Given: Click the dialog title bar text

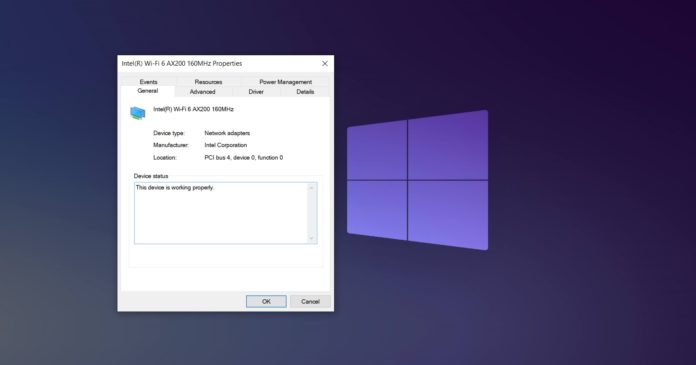Looking at the screenshot, I should click(182, 63).
